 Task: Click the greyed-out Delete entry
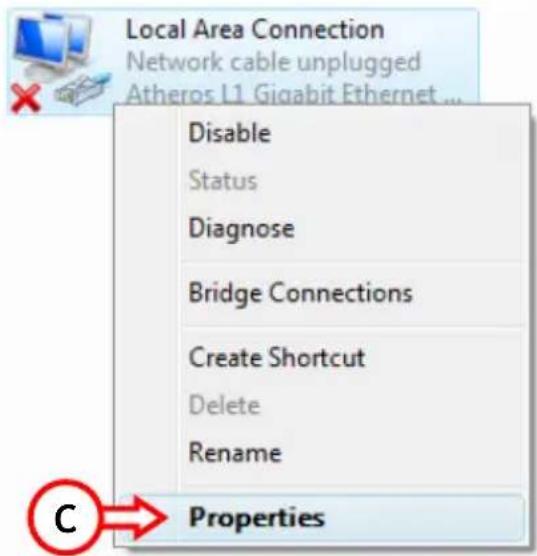point(225,405)
